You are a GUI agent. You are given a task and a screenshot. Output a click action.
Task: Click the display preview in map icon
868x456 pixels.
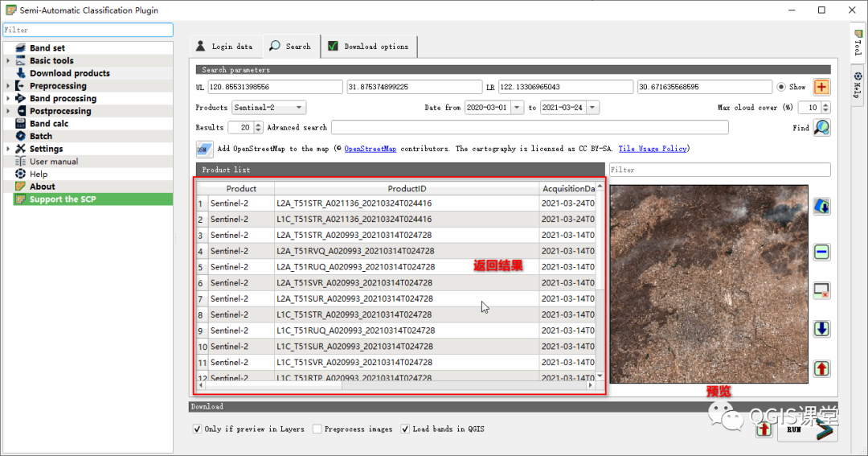pyautogui.click(x=821, y=207)
